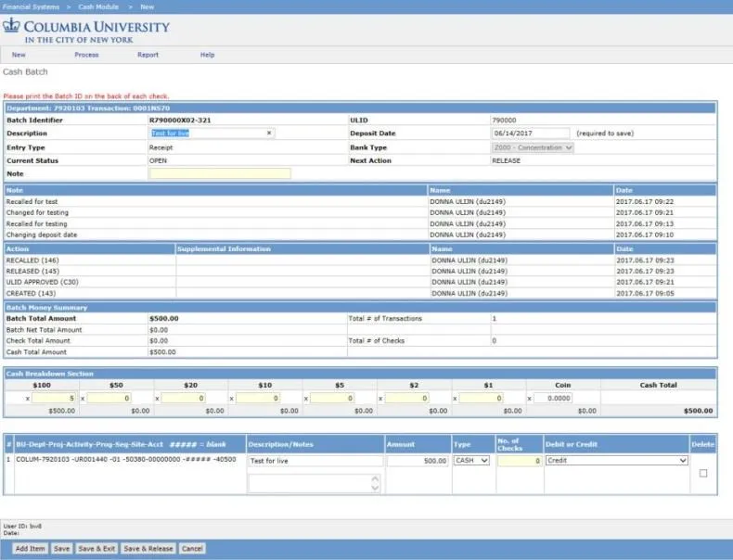Click Save & Release button

(148, 548)
